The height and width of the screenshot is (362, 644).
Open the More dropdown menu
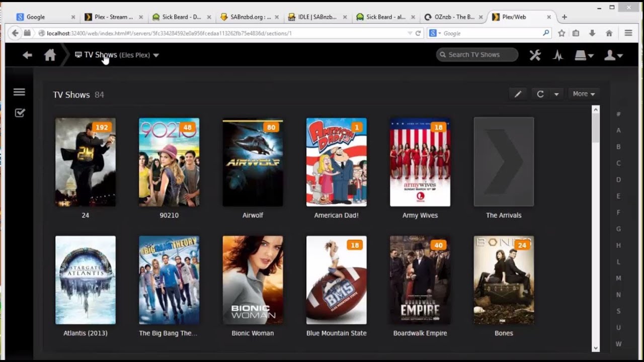tap(584, 94)
